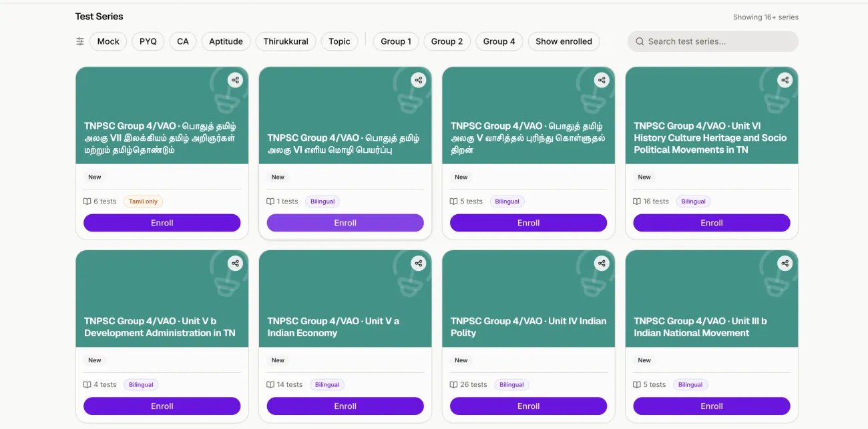Enroll in Unit VI History Culture series
868x429 pixels.
click(712, 223)
